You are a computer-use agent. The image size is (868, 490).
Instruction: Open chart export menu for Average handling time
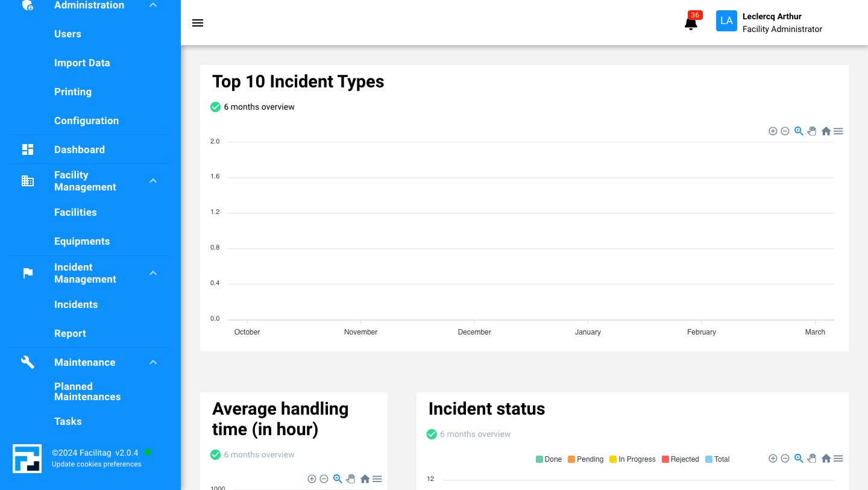pos(377,479)
